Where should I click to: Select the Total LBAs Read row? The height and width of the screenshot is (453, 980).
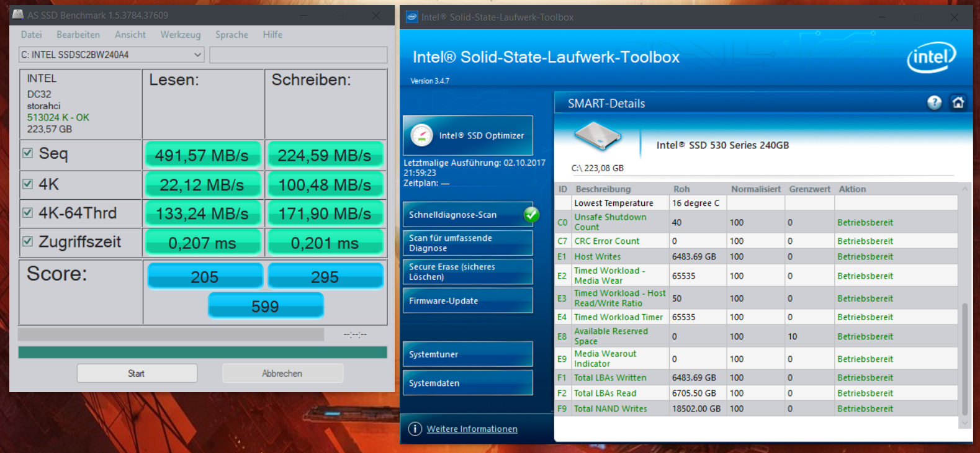[x=757, y=393]
